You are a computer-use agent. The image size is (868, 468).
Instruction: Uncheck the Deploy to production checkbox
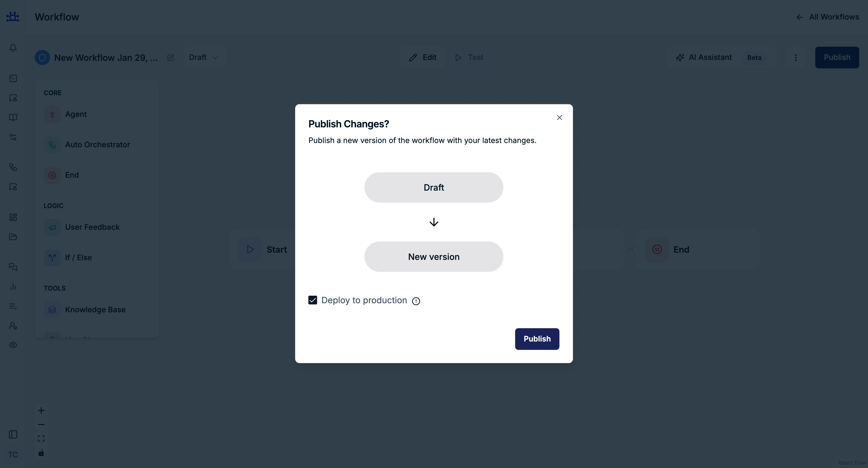tap(313, 300)
